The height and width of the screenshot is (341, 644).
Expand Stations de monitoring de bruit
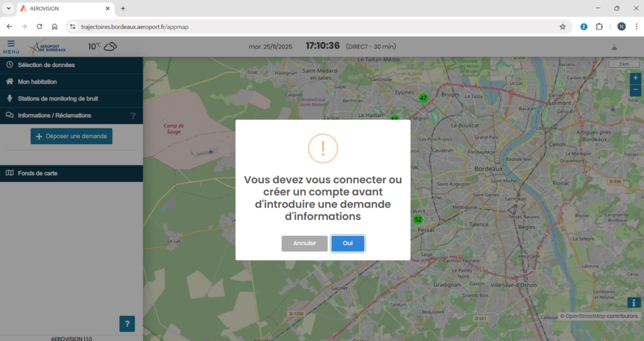58,99
